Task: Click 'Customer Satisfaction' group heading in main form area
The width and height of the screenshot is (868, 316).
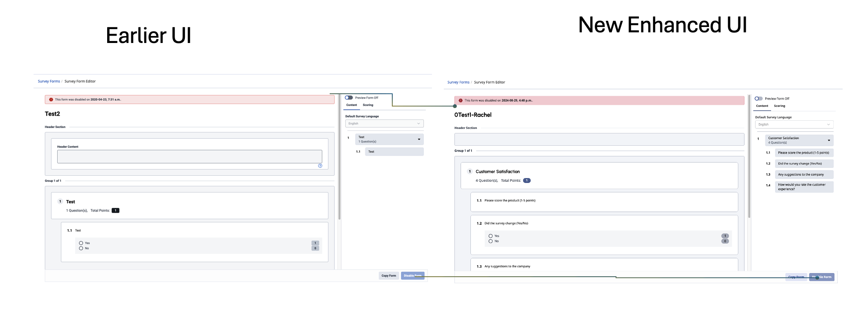Action: (497, 172)
